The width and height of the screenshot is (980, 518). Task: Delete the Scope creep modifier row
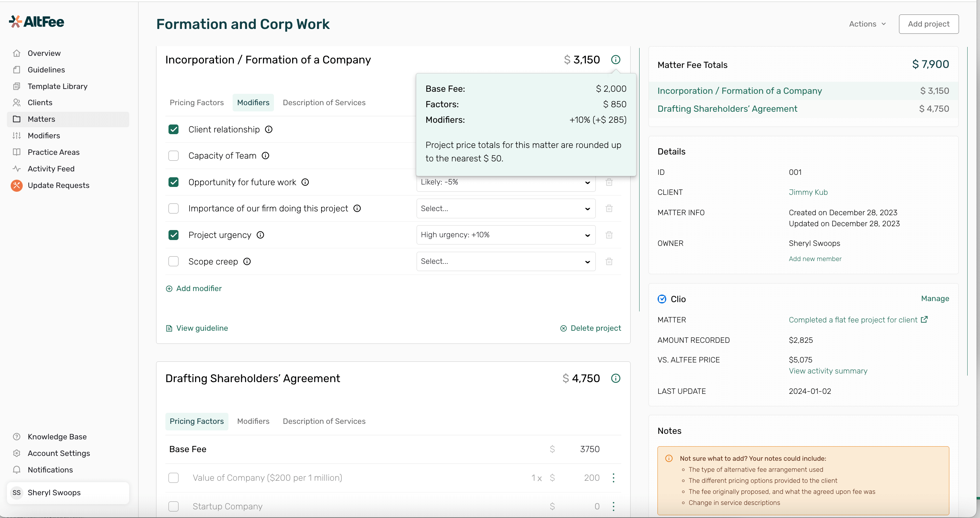[x=609, y=261]
